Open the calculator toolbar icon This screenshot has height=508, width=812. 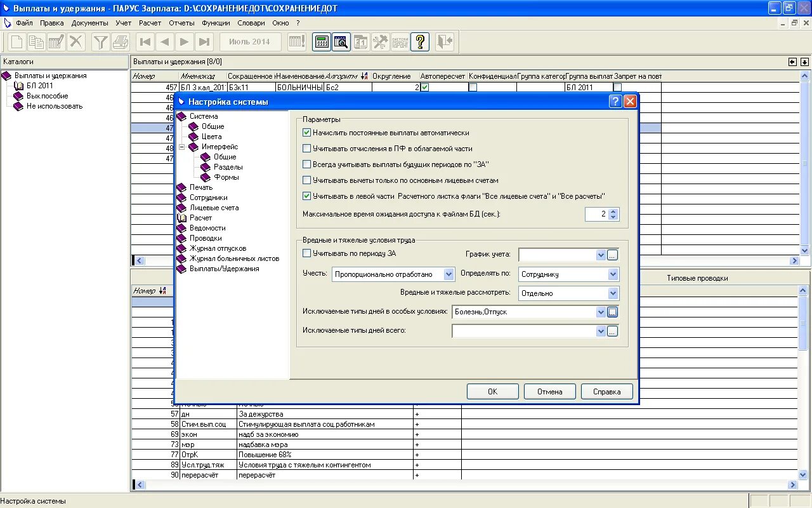[x=322, y=42]
